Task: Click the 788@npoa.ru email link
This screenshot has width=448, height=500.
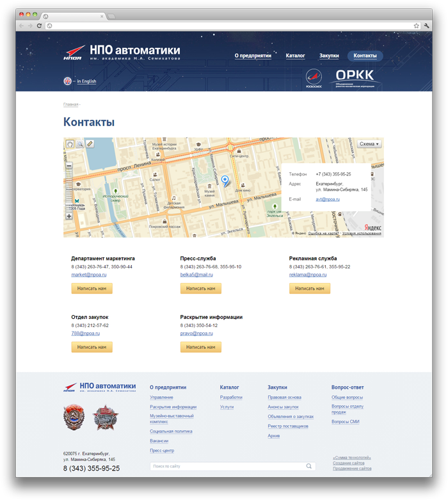Action: coord(86,334)
